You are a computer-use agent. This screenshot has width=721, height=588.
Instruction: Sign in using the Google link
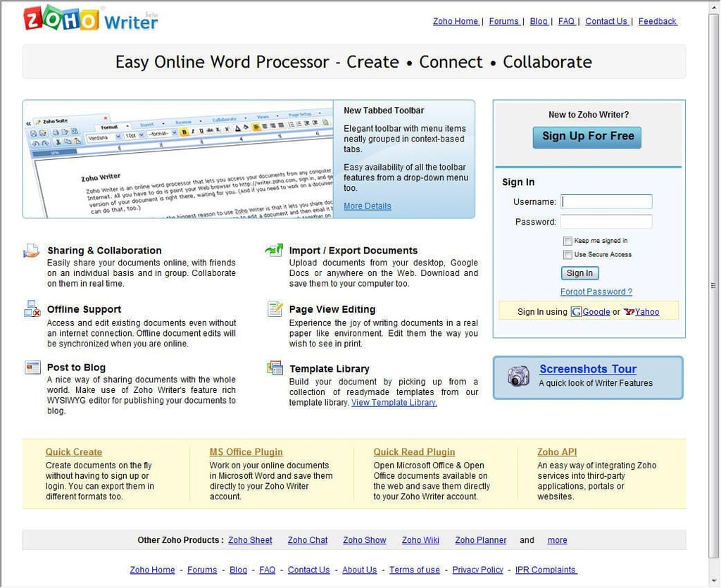(596, 312)
